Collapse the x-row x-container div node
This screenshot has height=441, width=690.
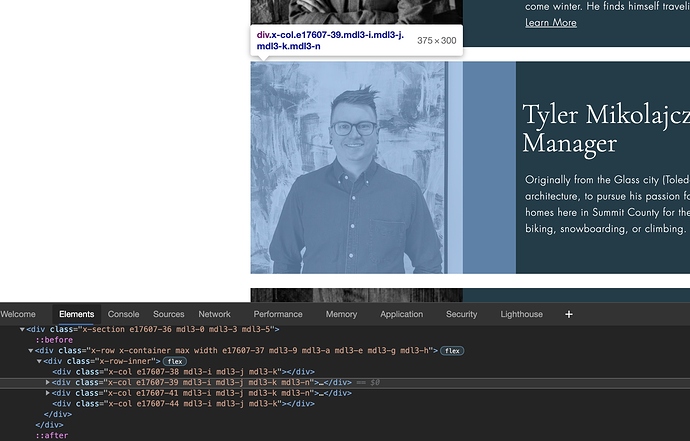coord(31,351)
